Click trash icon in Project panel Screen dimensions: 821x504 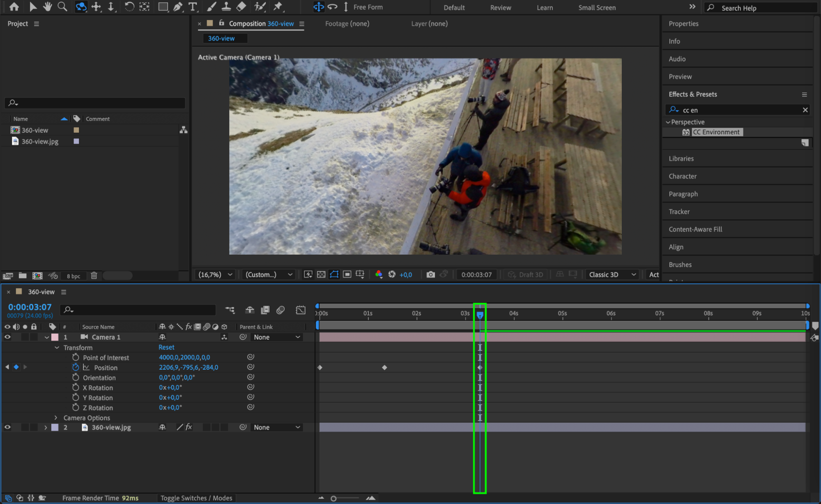[x=94, y=276]
